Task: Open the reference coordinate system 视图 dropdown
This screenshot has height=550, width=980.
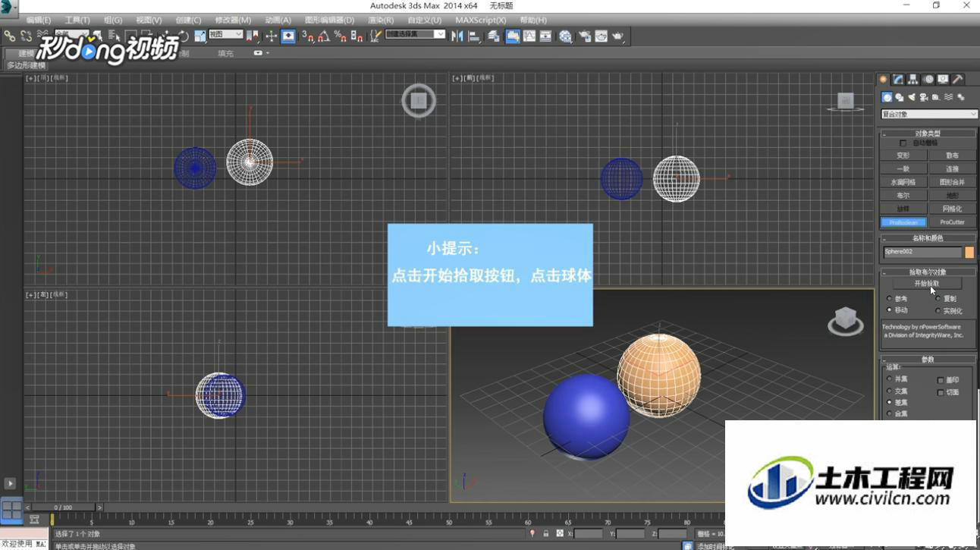Action: 225,35
